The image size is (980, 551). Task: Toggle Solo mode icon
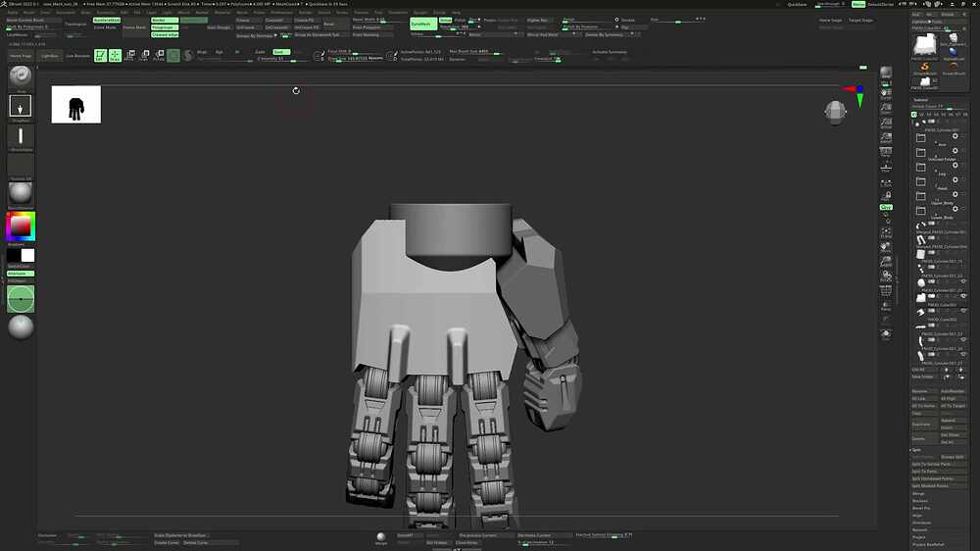point(886,334)
